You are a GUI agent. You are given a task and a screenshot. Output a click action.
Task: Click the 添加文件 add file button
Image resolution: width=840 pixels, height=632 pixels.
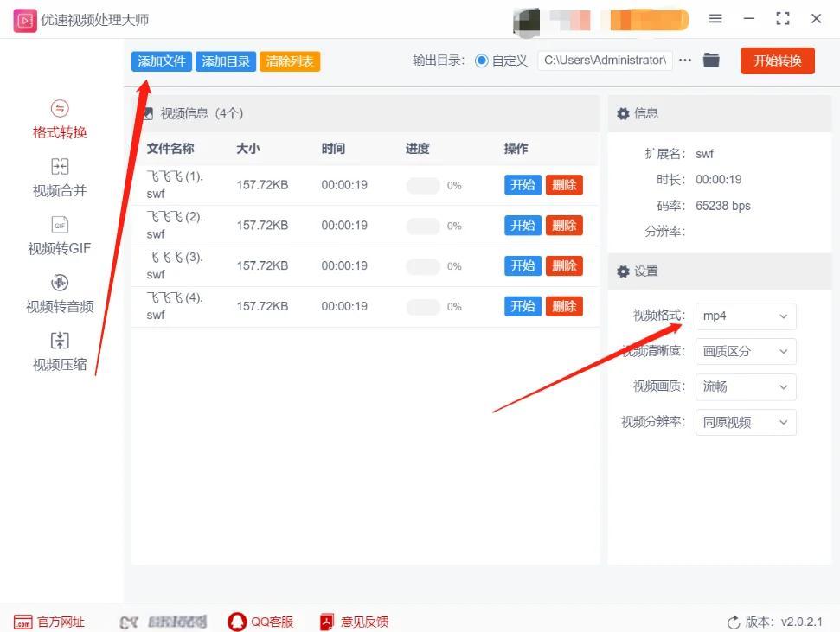point(162,61)
